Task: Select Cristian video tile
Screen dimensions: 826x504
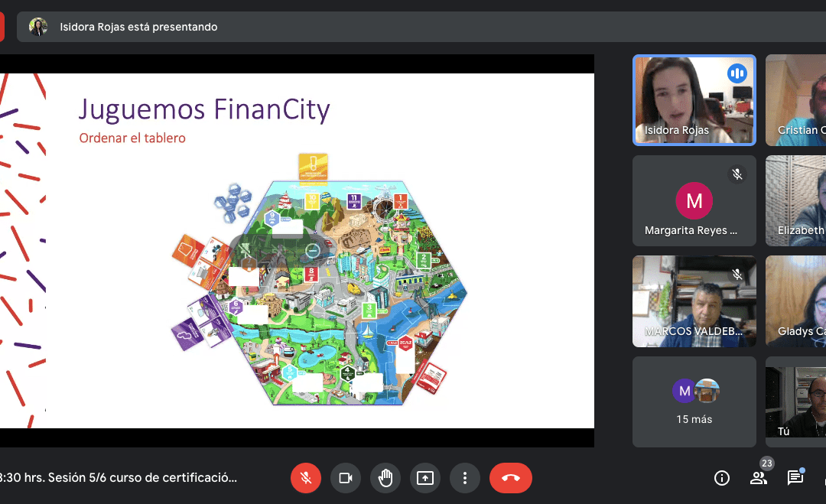Action: 796,100
